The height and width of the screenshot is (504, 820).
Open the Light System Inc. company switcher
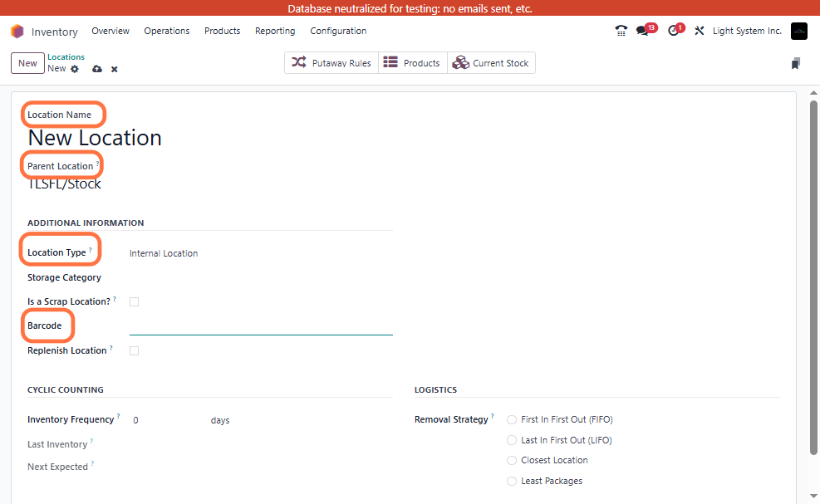747,31
